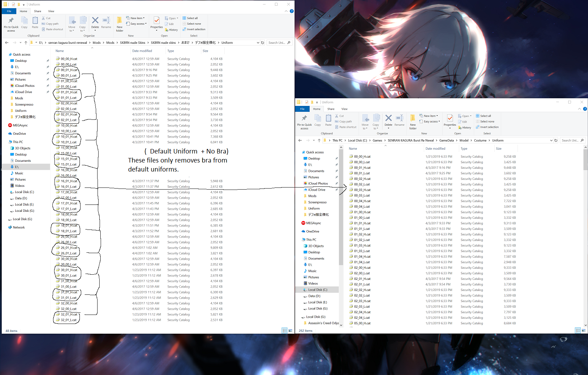Select file 02_04_H.cat in right window
This screenshot has height=375, width=588.
tap(362, 312)
